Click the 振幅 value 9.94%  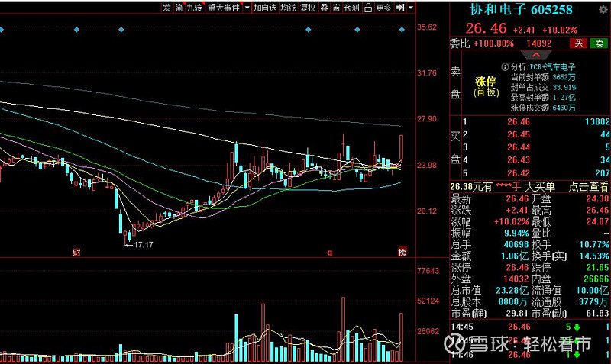click(517, 234)
